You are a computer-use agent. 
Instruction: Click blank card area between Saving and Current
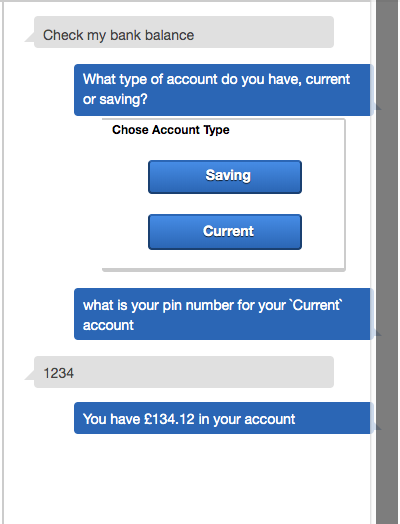pos(225,204)
